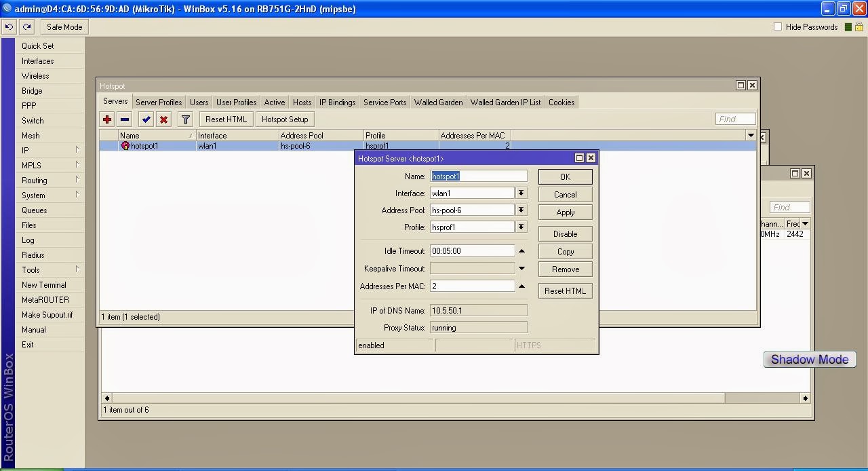Click the Shadow Mode button

[810, 360]
